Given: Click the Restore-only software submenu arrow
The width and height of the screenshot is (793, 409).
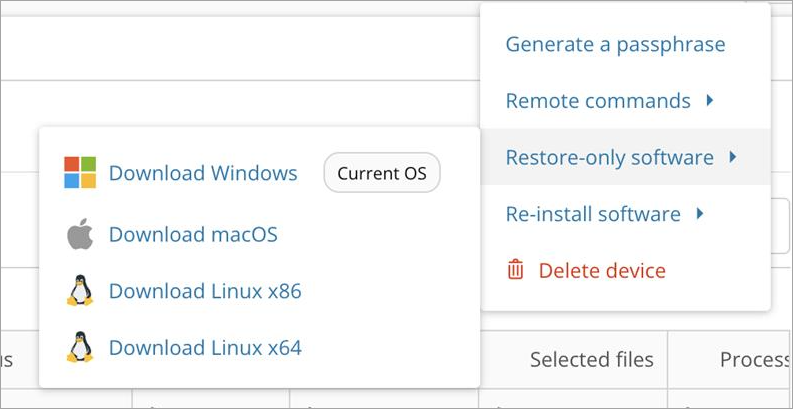Looking at the screenshot, I should [733, 157].
